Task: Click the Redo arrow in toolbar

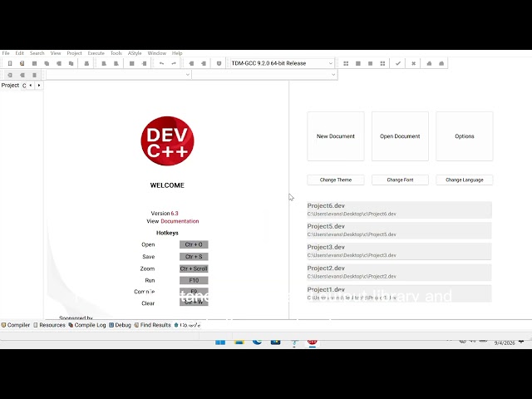Action: tap(174, 63)
